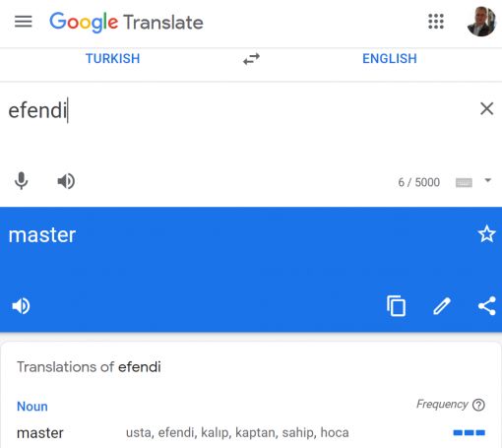Copy the translation to clipboard

tap(396, 306)
